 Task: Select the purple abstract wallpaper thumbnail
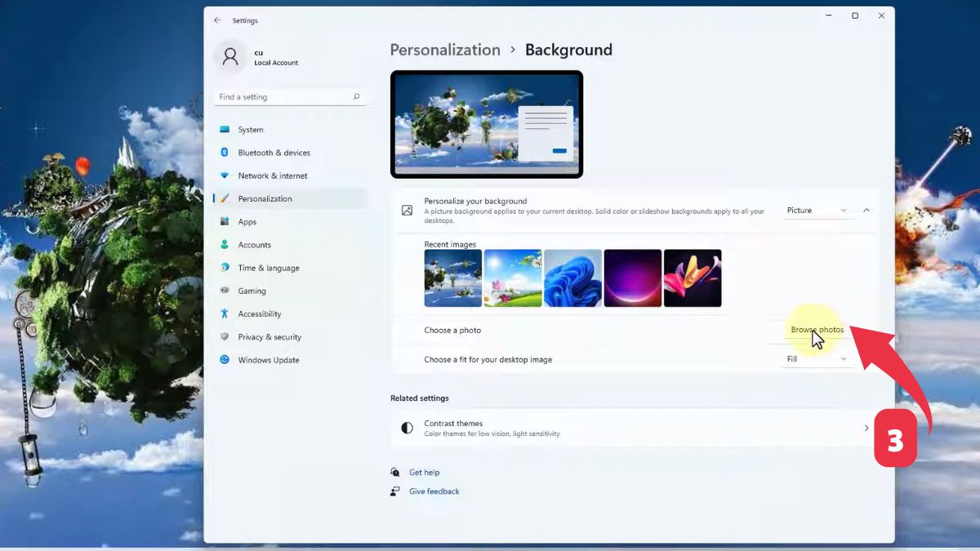[x=633, y=278]
